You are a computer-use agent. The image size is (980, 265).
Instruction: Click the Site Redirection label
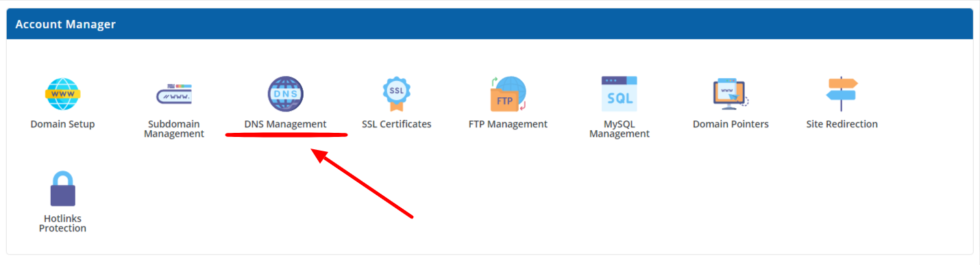point(842,124)
